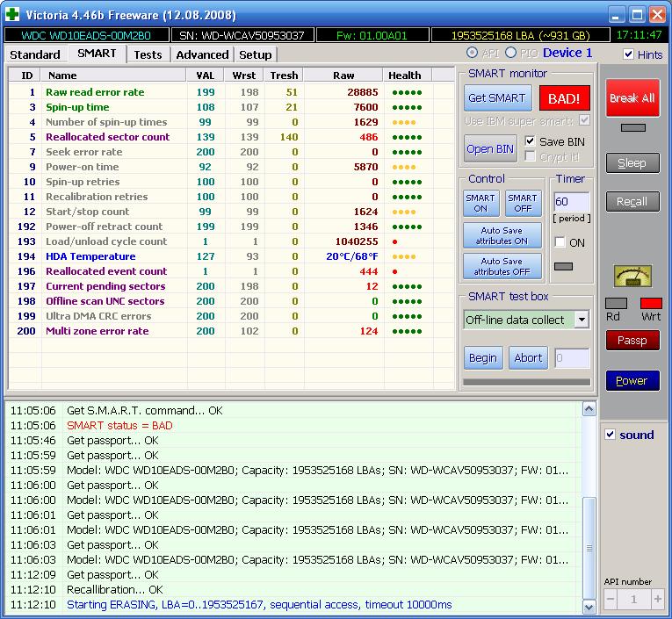This screenshot has height=619, width=672.
Task: Click the SMART ON control button
Action: [481, 203]
